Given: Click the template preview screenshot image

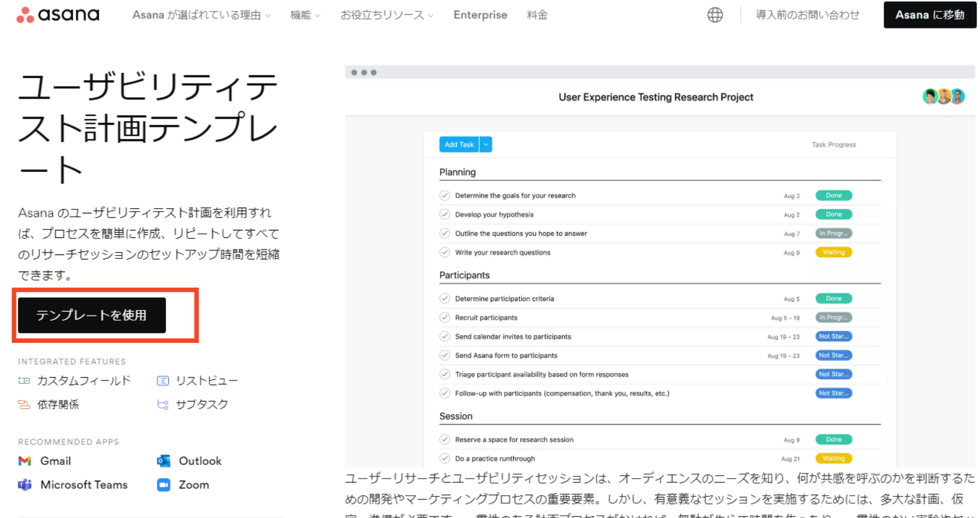Looking at the screenshot, I should point(660,266).
